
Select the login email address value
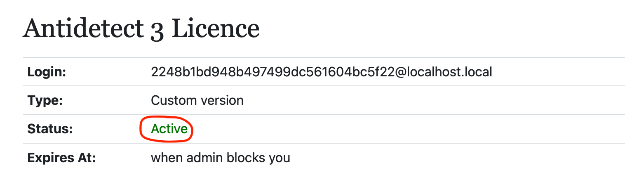(322, 72)
